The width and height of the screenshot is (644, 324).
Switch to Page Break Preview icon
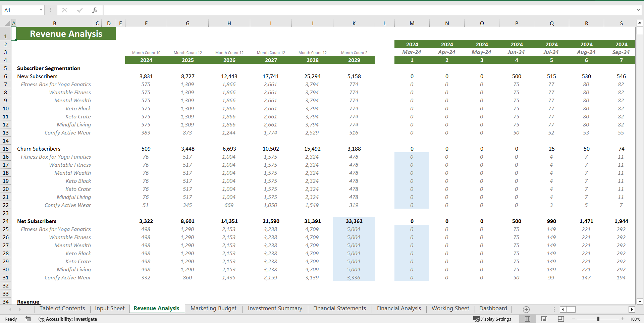(561, 319)
